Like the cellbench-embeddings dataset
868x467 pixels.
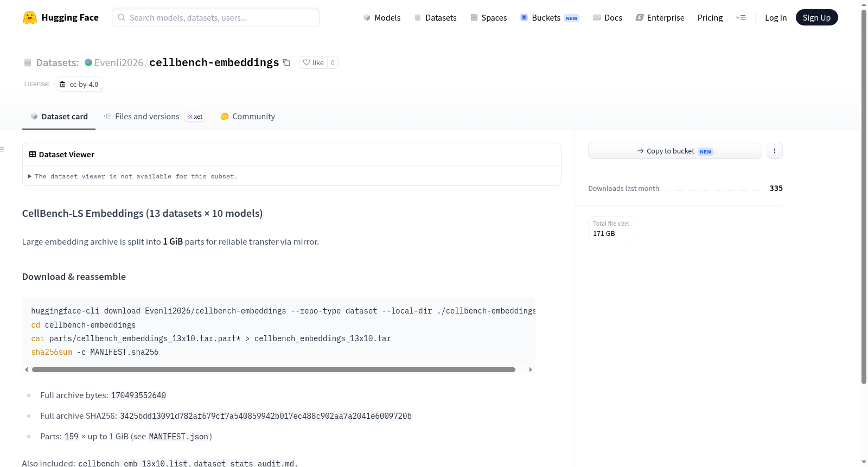tap(314, 62)
